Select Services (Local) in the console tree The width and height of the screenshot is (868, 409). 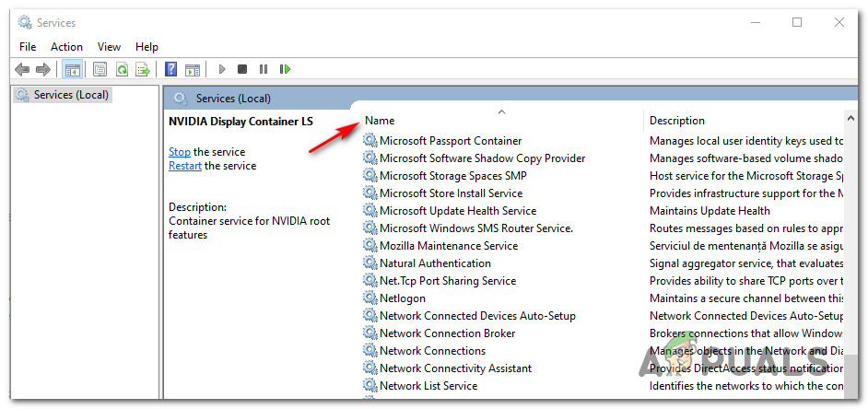coord(71,95)
